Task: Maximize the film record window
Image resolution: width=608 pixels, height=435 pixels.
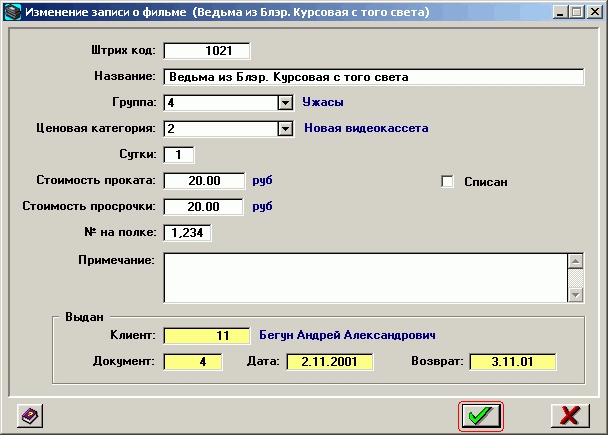Action: point(577,12)
